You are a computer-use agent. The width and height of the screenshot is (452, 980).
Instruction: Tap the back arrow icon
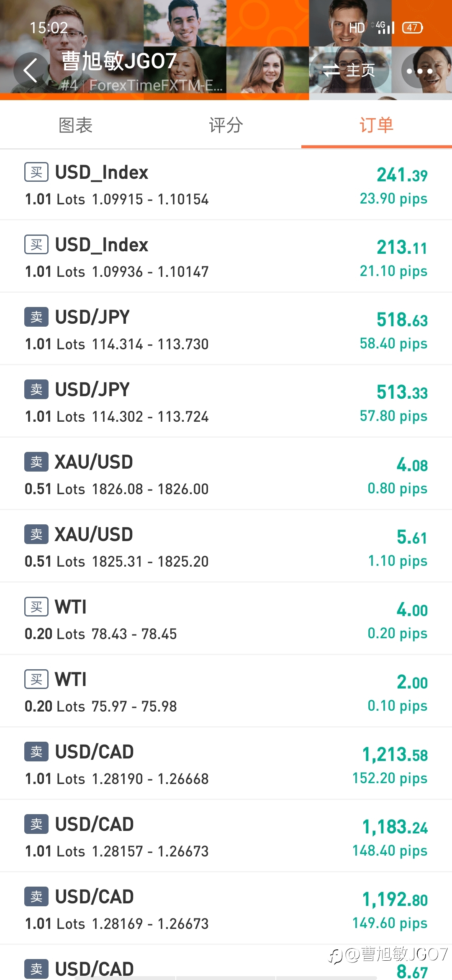pos(30,70)
